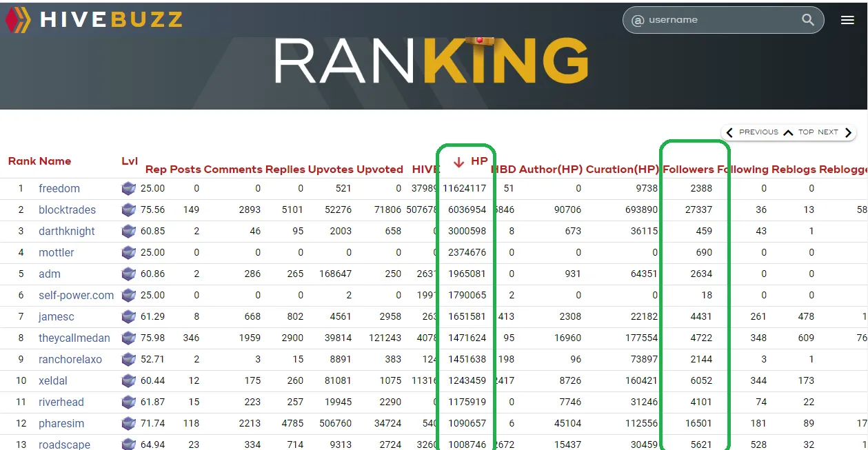Open adm's profile link
The width and height of the screenshot is (868, 450).
tap(50, 274)
